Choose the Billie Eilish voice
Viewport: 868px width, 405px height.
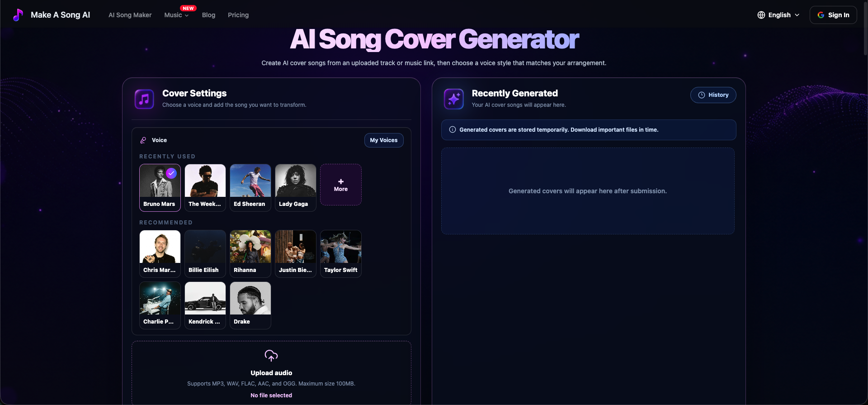tap(205, 253)
